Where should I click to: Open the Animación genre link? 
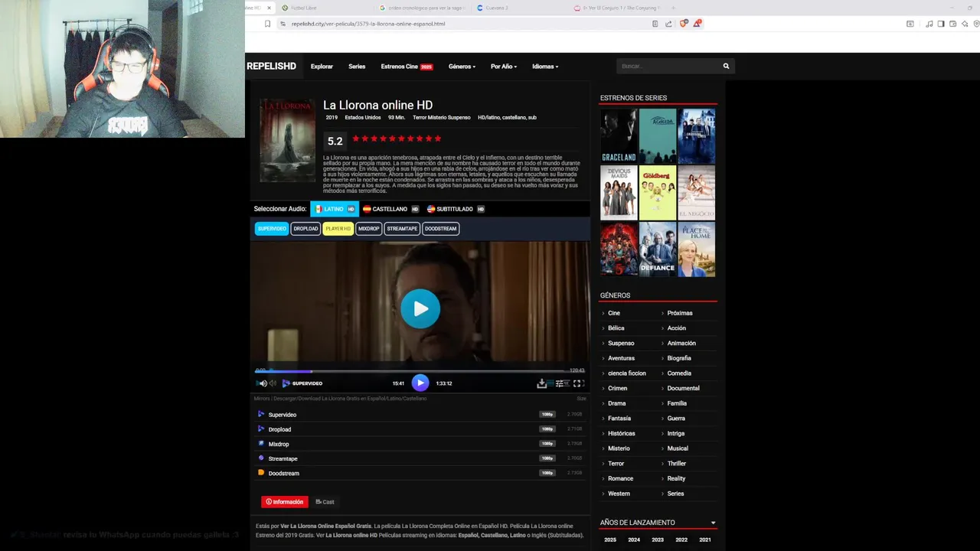[681, 344]
